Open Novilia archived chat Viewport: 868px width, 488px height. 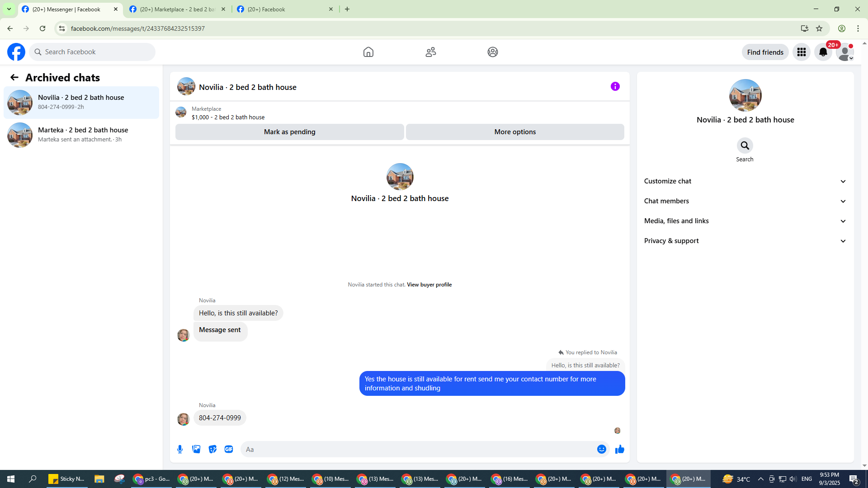point(81,103)
